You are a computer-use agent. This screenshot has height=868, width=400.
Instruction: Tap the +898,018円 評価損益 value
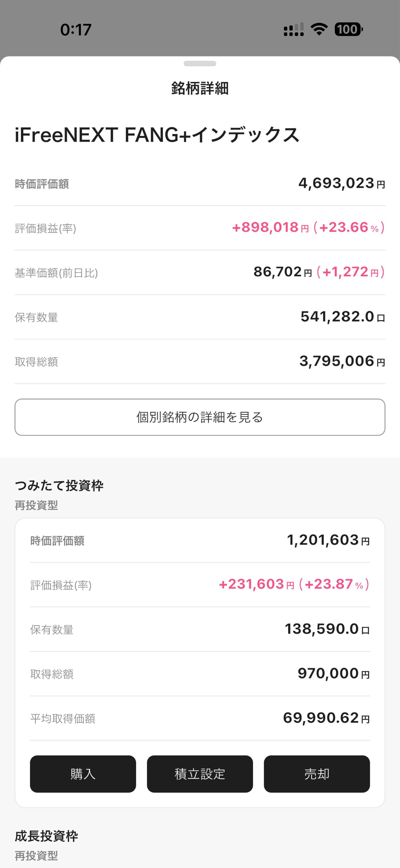pyautogui.click(x=270, y=228)
